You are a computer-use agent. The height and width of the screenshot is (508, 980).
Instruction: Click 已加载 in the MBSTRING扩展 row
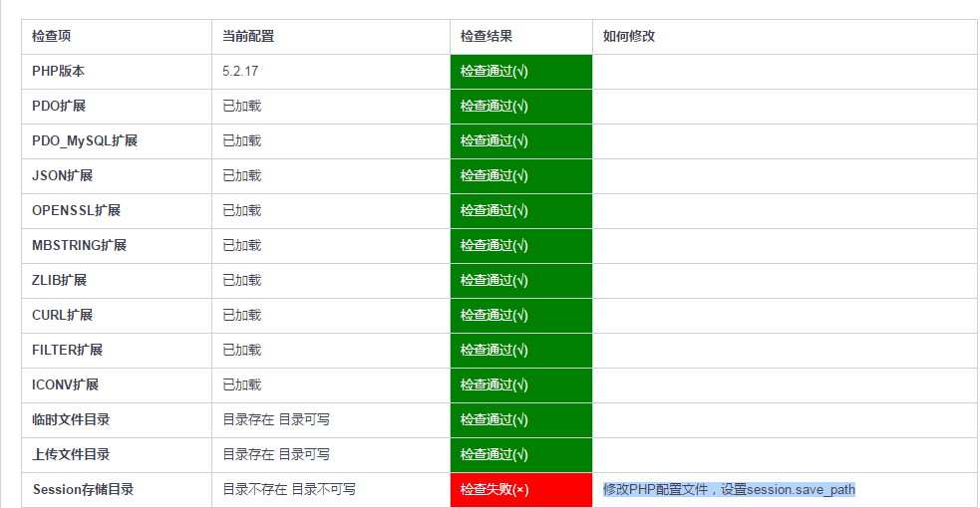coord(242,246)
